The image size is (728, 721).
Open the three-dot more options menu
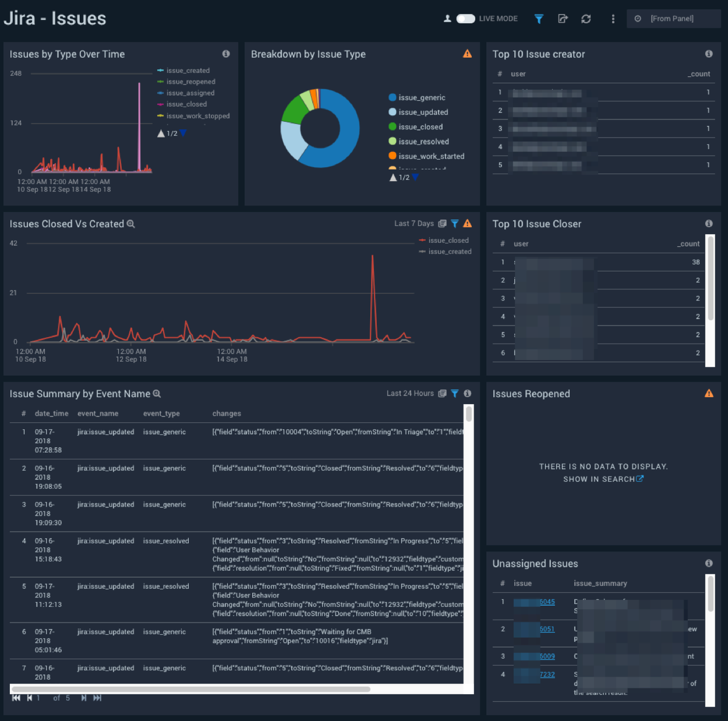613,19
